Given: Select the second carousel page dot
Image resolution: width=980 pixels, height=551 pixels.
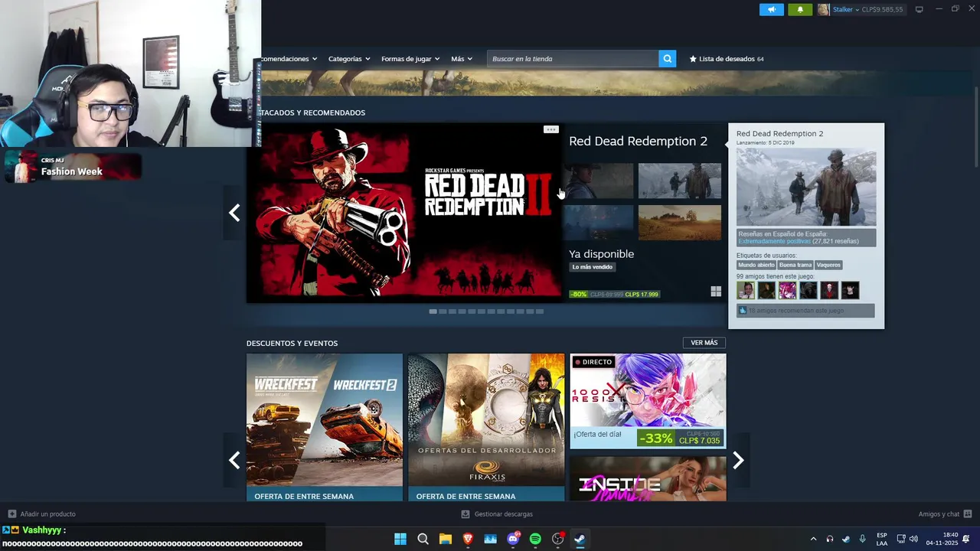Looking at the screenshot, I should (443, 311).
